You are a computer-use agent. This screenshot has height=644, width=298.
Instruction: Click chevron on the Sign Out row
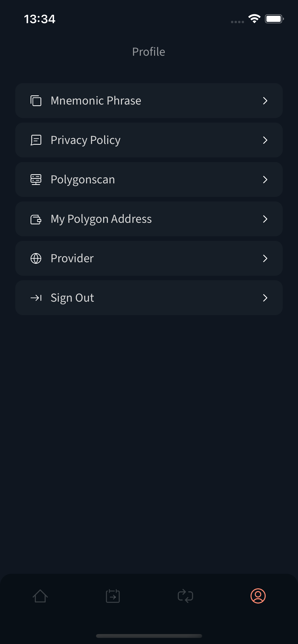[x=265, y=298]
